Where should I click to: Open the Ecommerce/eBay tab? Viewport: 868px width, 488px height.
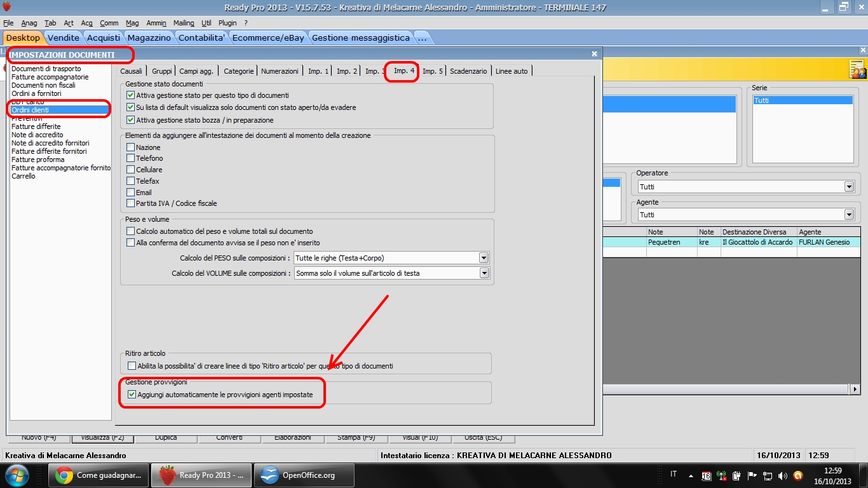[268, 37]
